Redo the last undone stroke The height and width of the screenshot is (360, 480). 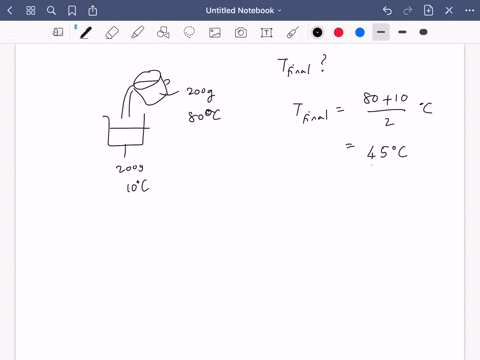click(x=408, y=11)
